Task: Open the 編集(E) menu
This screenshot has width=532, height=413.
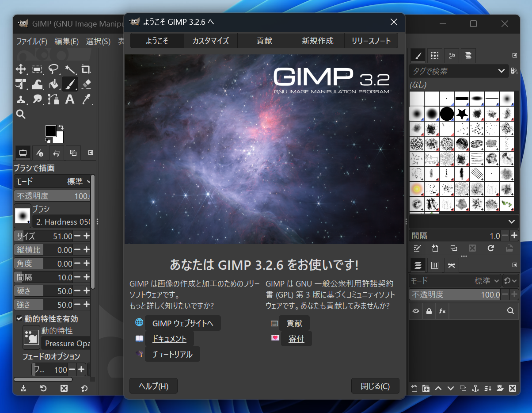Action: coord(67,42)
